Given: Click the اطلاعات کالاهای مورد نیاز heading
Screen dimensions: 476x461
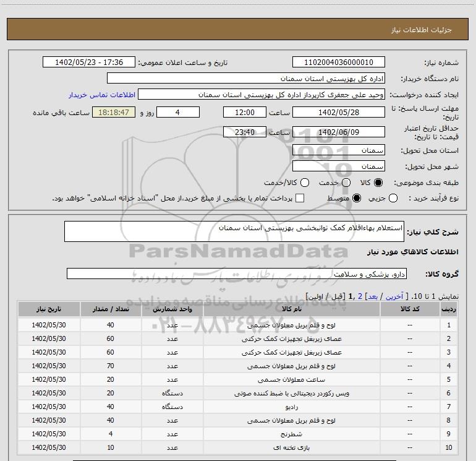Looking at the screenshot, I should point(412,252).
